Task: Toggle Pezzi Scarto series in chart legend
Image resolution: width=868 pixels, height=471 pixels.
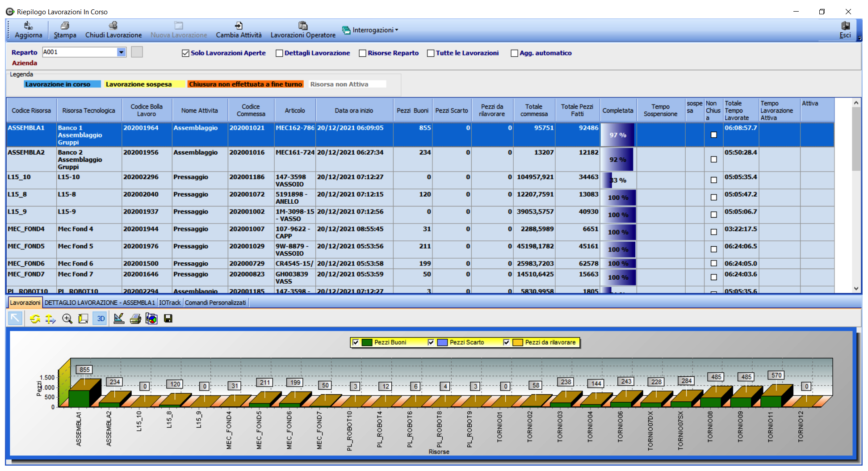Action: click(x=431, y=342)
